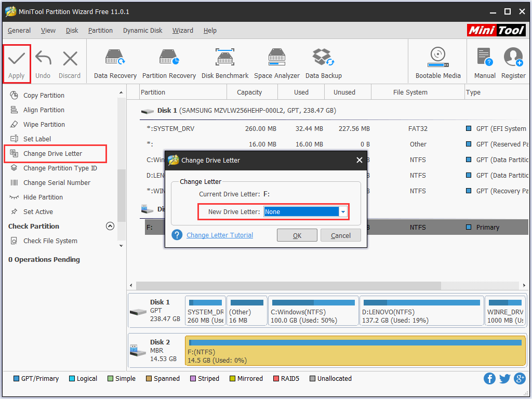Launch Disk Benchmark
This screenshot has height=399, width=532.
pos(225,64)
